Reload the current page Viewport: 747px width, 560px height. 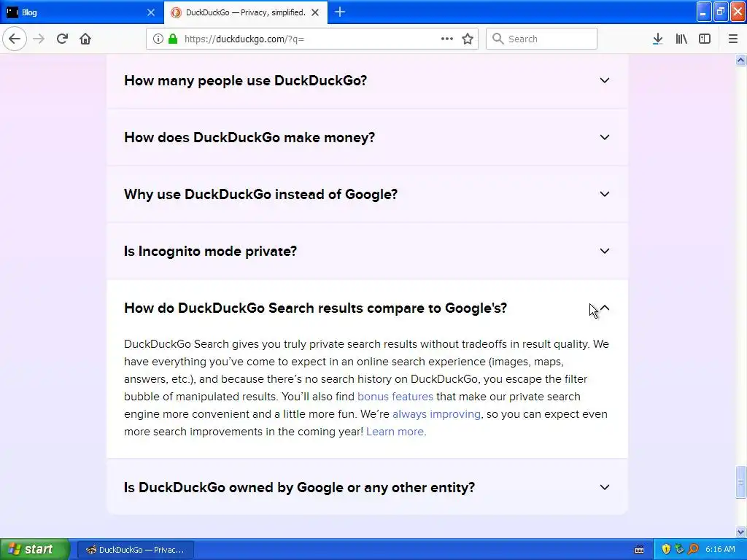(62, 39)
